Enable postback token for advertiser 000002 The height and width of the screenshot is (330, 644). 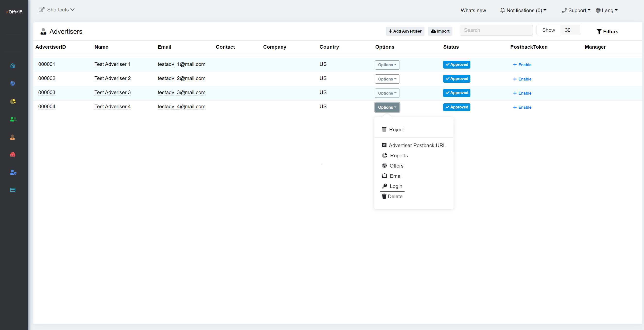pyautogui.click(x=522, y=79)
